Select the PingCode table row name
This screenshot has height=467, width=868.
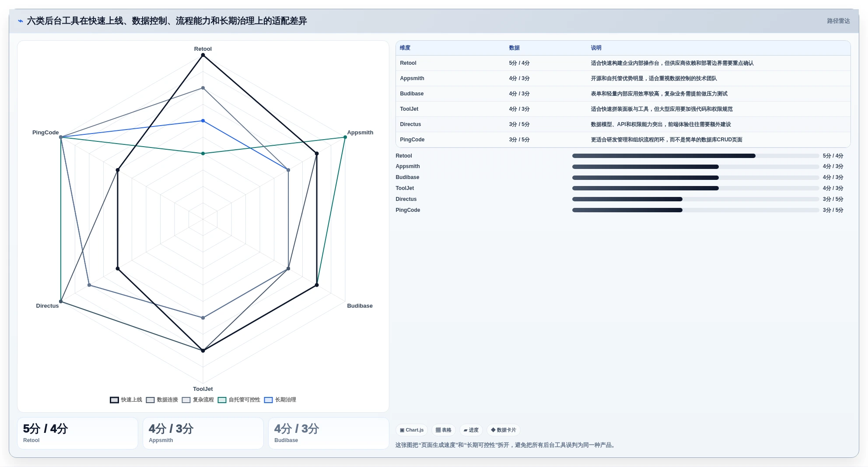point(412,140)
